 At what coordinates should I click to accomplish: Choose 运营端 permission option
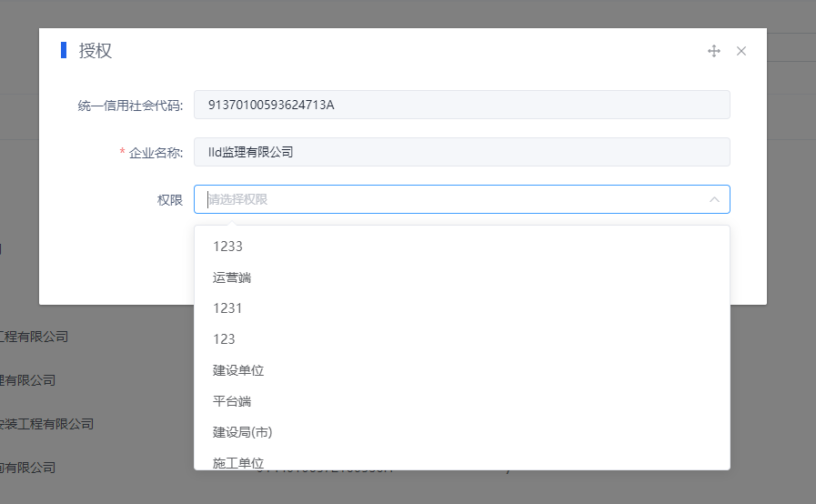pos(462,277)
